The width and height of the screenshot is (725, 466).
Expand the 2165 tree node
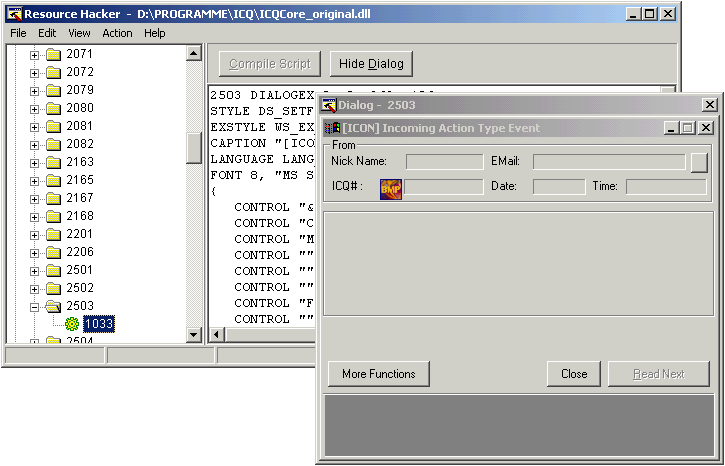(x=35, y=180)
